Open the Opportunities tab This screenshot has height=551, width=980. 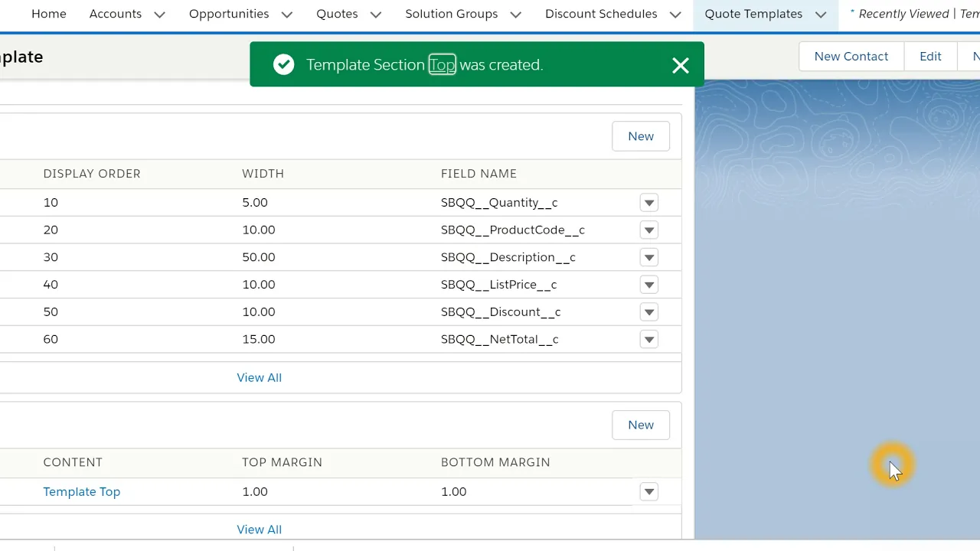[229, 14]
